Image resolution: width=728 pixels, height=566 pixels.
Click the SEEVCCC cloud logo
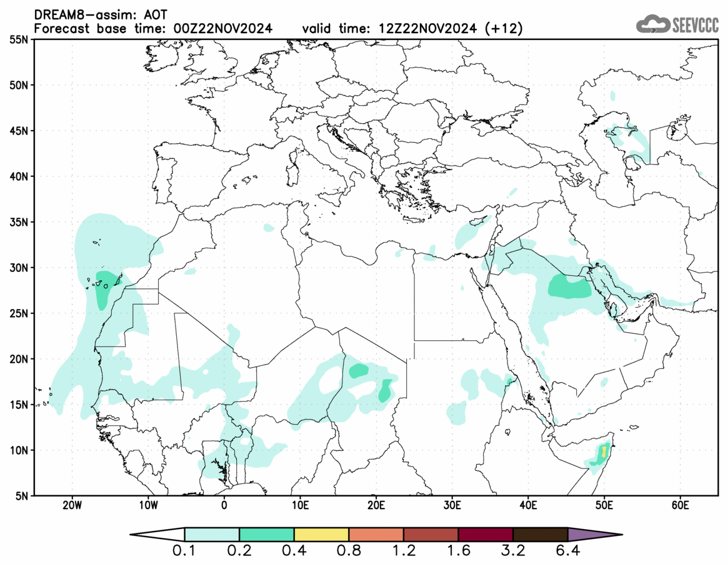[677, 24]
